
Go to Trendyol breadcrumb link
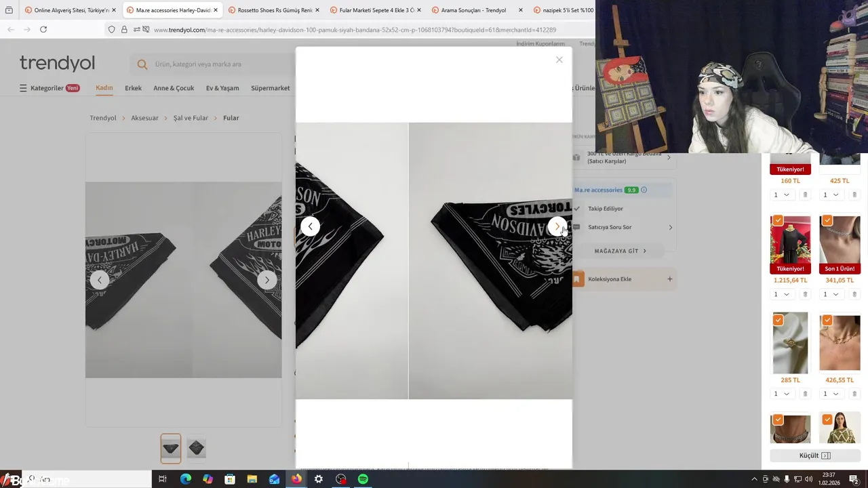pos(103,118)
